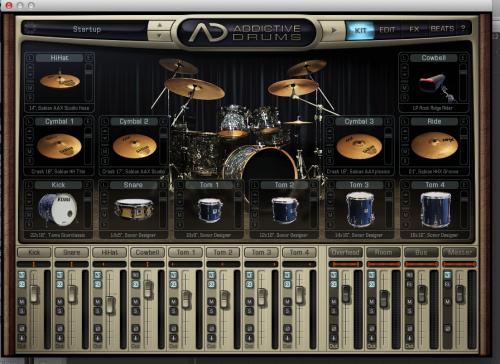500x364 pixels.
Task: Click the Master channel label button
Action: (x=459, y=252)
